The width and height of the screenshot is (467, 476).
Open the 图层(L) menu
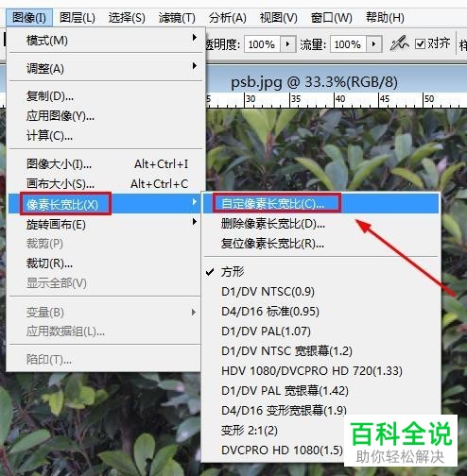[78, 18]
